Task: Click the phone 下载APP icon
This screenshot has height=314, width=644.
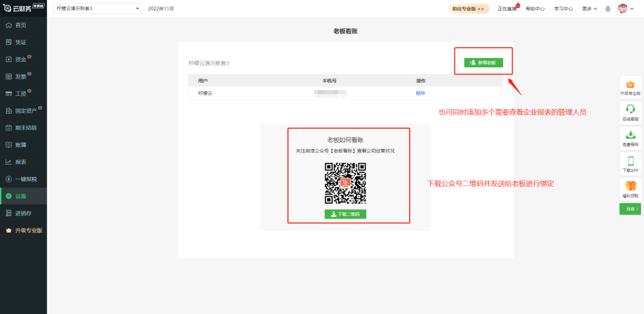Action: point(630,160)
